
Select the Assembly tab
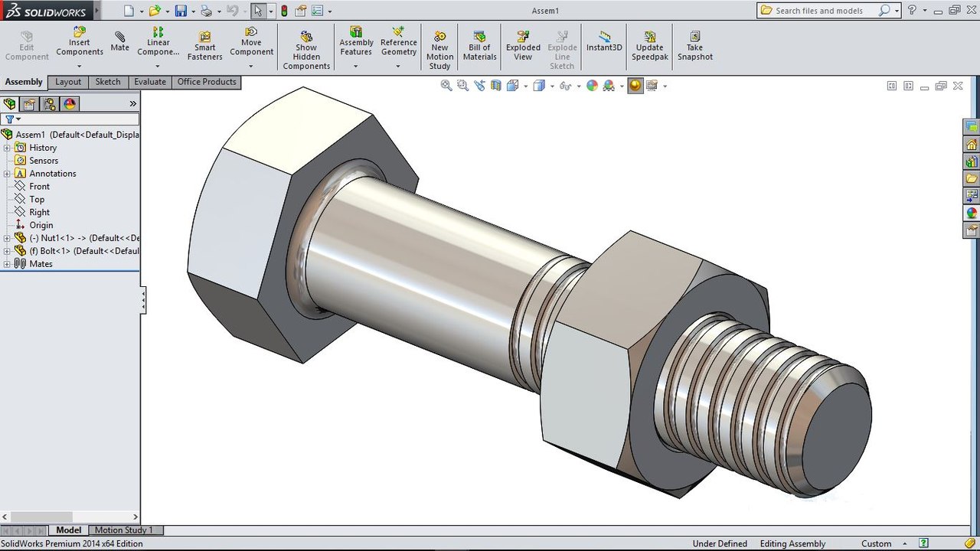[x=24, y=82]
